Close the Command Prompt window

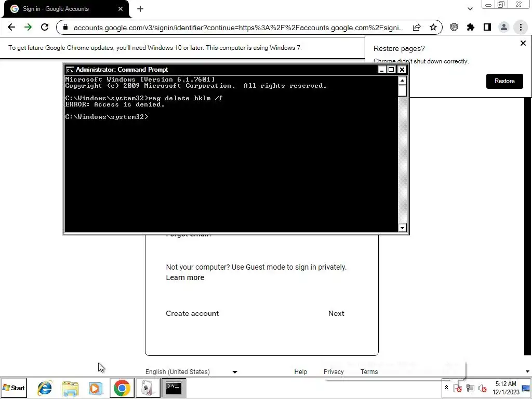coord(402,70)
